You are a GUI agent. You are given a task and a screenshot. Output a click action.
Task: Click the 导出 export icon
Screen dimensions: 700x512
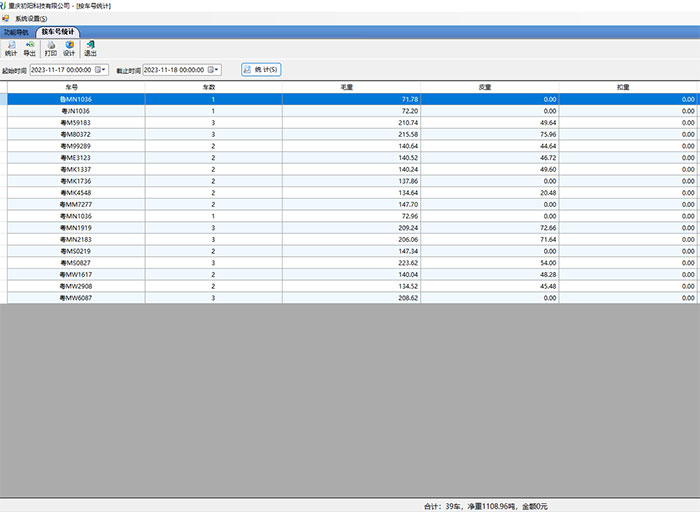29,48
